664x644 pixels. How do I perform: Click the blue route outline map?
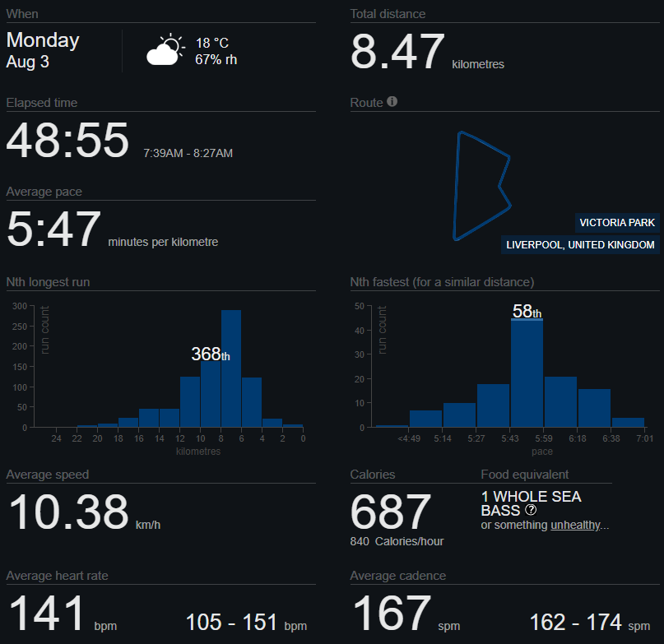[482, 186]
